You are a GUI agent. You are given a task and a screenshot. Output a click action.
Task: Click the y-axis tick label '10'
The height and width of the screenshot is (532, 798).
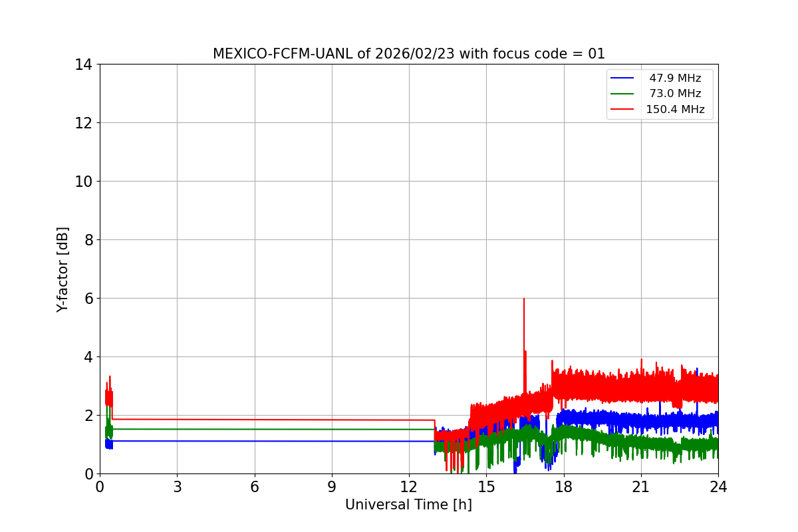[x=84, y=182]
